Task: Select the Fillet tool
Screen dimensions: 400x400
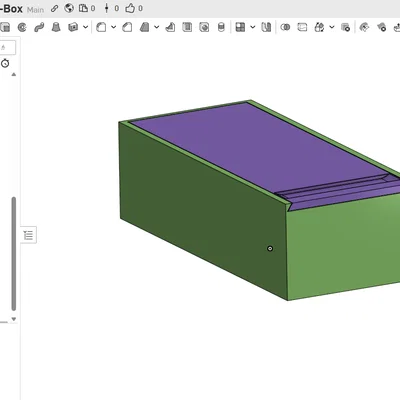Action: [101, 27]
